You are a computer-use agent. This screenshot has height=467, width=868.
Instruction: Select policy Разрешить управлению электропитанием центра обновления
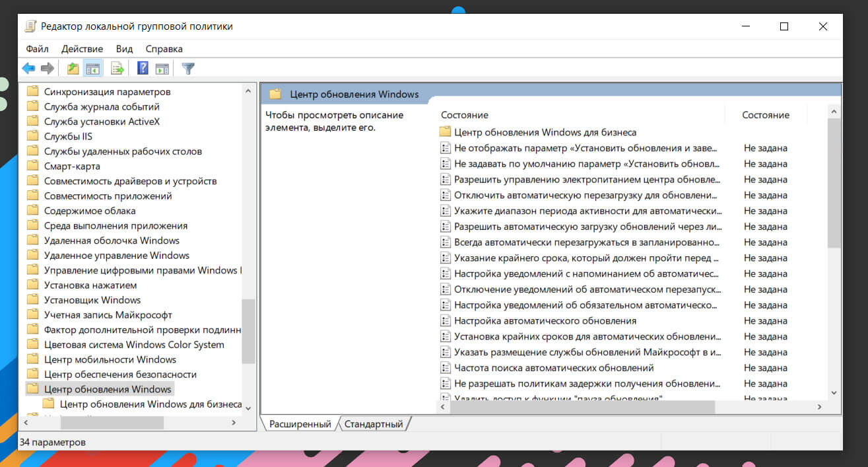[587, 180]
